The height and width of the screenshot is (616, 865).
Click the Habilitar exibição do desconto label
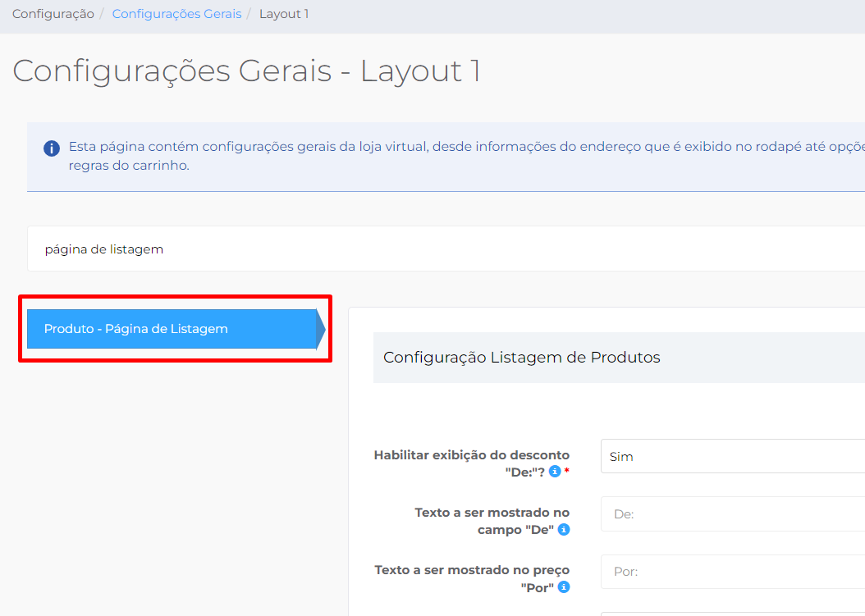472,463
